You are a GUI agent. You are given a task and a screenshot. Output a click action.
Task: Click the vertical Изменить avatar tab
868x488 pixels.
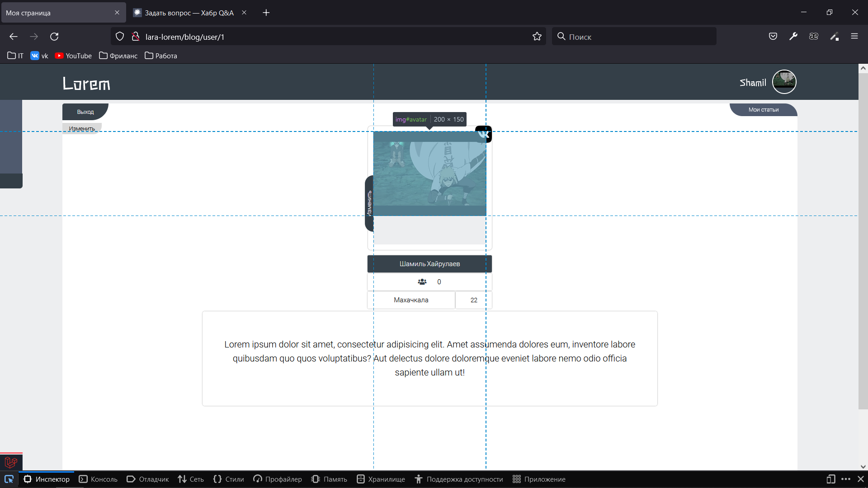coord(369,203)
